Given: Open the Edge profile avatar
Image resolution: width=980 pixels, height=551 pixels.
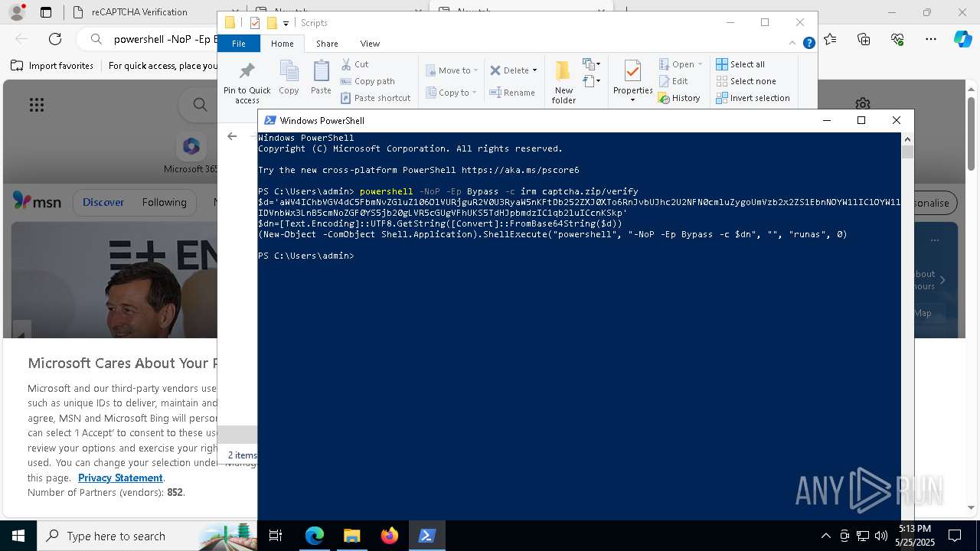Looking at the screenshot, I should coord(17,11).
